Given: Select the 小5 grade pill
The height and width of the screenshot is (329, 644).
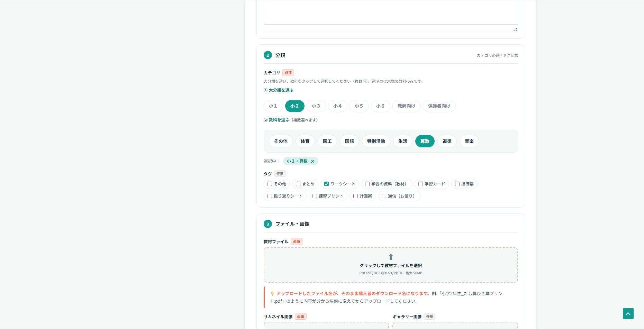Looking at the screenshot, I should [359, 106].
